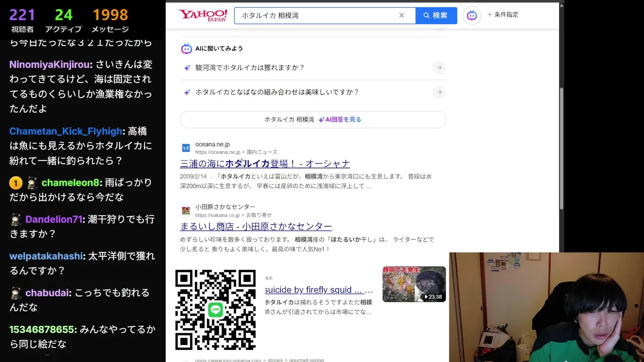Open the AI assistant icon beside search button
The height and width of the screenshot is (362, 644).
pos(472,16)
